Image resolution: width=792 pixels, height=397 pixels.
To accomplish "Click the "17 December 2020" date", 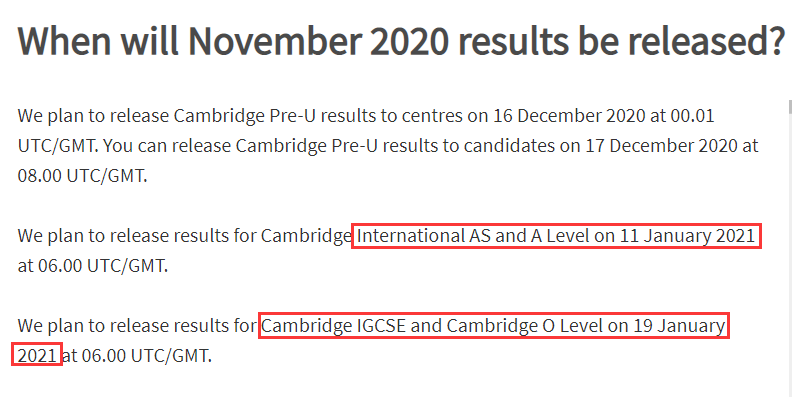I will click(x=661, y=145).
